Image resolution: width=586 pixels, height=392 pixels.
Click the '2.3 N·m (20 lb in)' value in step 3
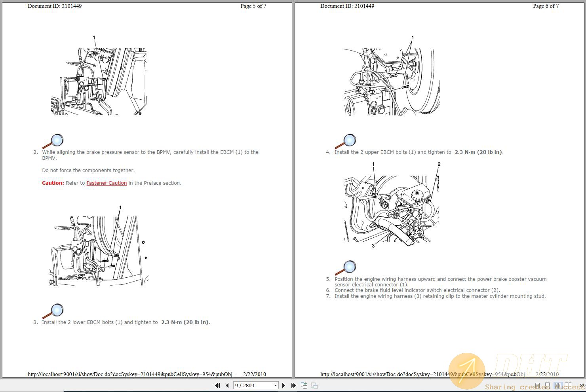click(x=185, y=322)
